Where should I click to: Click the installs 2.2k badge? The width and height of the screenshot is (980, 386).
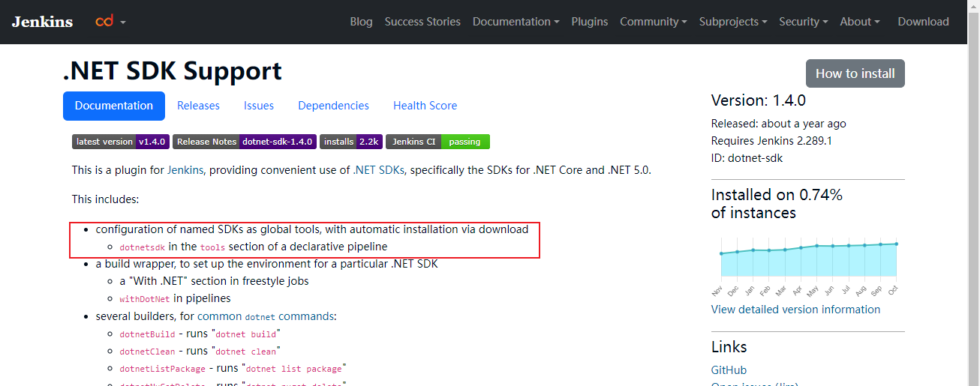click(351, 142)
